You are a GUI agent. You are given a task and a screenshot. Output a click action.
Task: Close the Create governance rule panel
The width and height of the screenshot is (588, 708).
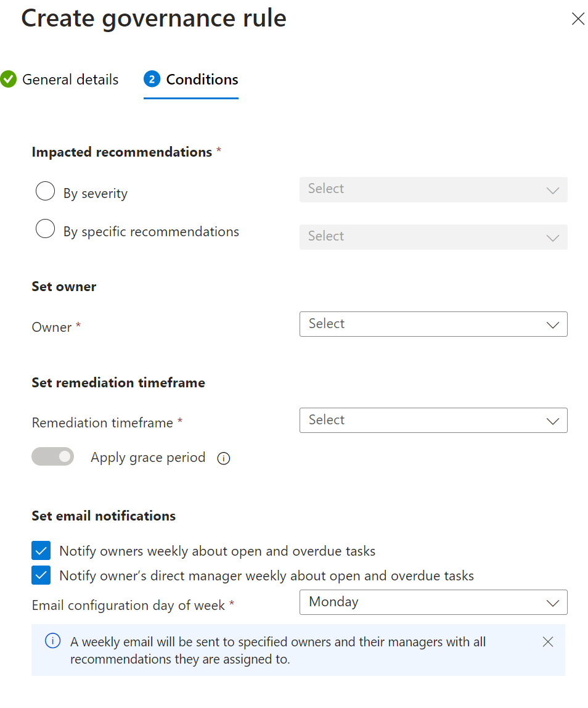pos(578,19)
